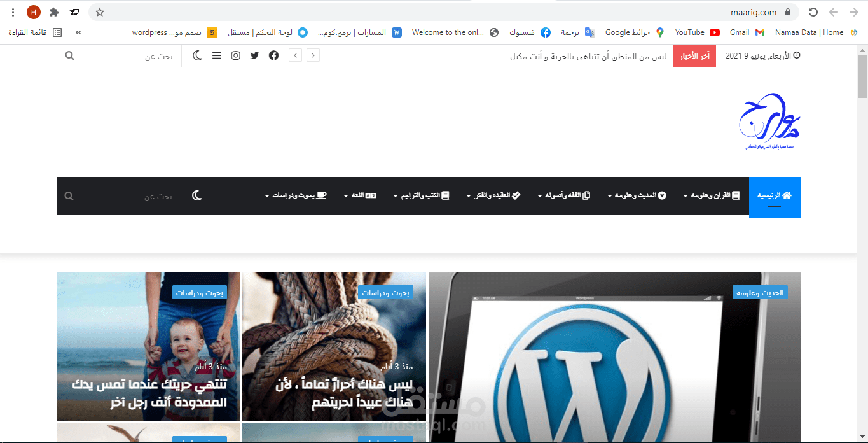Click الحديث وعلومه badge on WordPress image
The width and height of the screenshot is (868, 443).
point(760,292)
